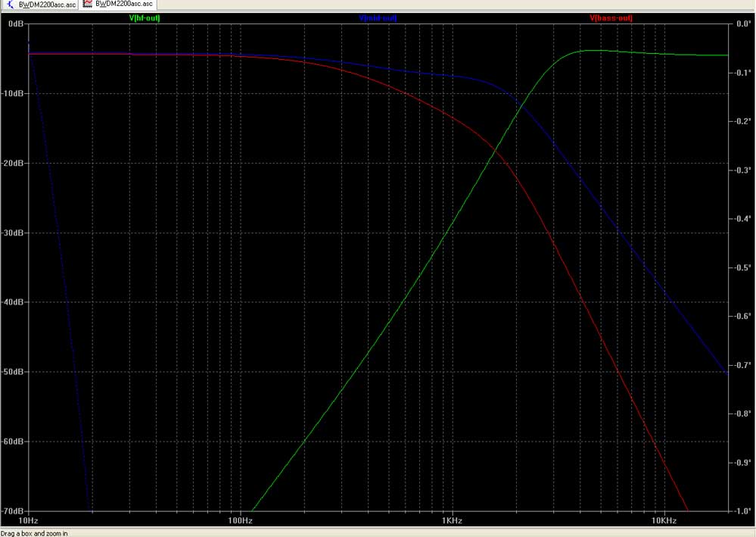Switch to the schematic BWDM2200asc.asc tab
Viewport: 756px width, 537px height.
coord(39,5)
